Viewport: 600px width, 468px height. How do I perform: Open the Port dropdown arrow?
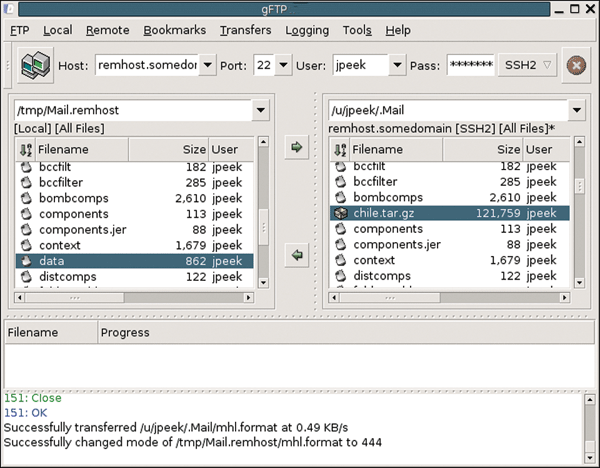click(x=283, y=66)
